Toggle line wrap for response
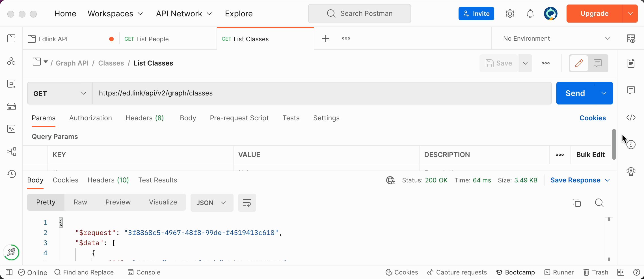644x279 pixels. (247, 203)
